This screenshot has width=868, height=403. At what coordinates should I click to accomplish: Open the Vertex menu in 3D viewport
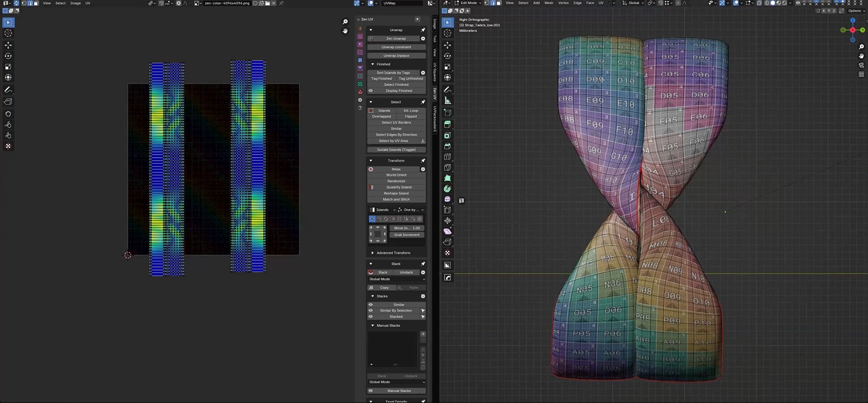(563, 3)
